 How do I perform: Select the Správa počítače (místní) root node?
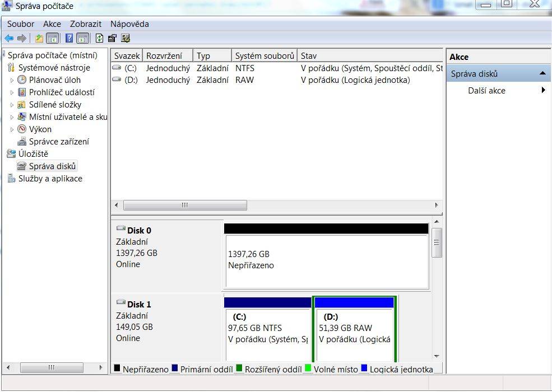[x=53, y=55]
